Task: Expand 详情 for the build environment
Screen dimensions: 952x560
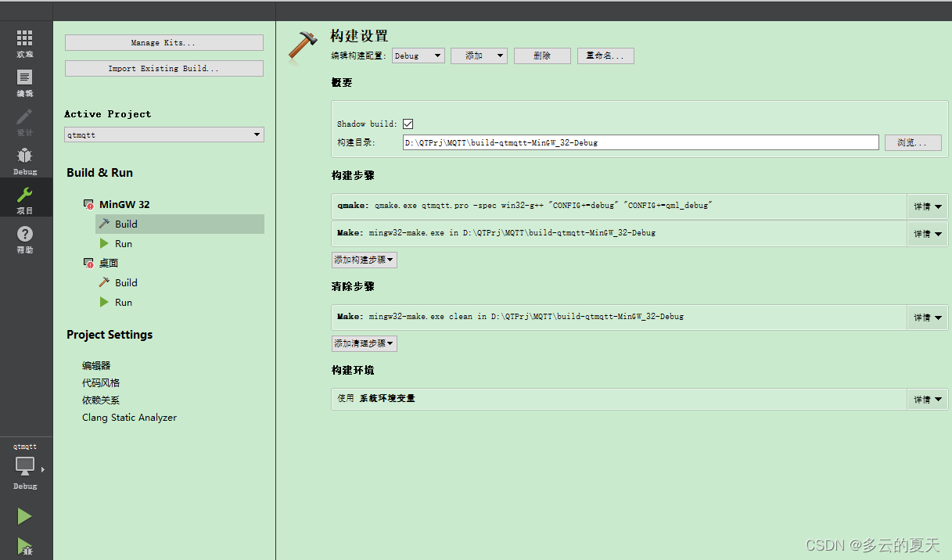Action: (927, 399)
